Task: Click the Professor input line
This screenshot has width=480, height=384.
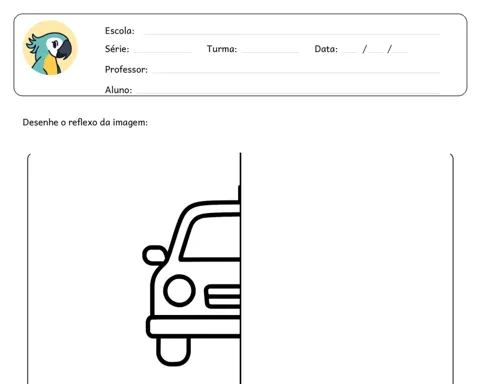Action: 296,72
